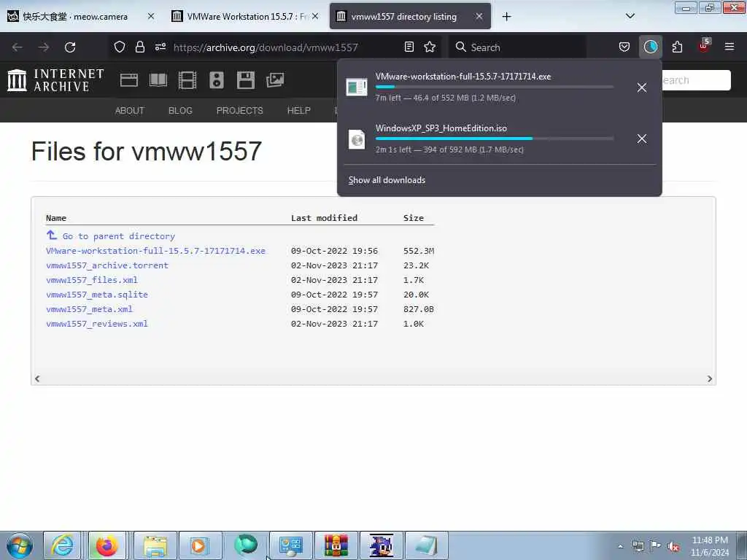This screenshot has width=747, height=560.
Task: Click the Internet Archive logo
Action: tap(55, 80)
